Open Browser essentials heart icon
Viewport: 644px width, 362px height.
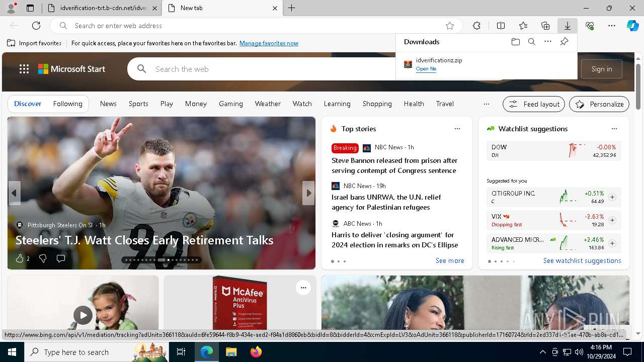[590, 26]
